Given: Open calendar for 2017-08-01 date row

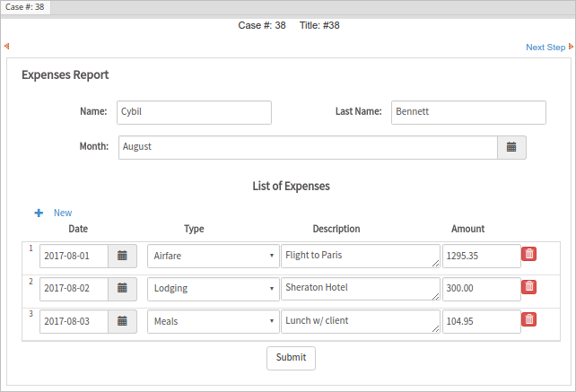Looking at the screenshot, I should pos(122,256).
